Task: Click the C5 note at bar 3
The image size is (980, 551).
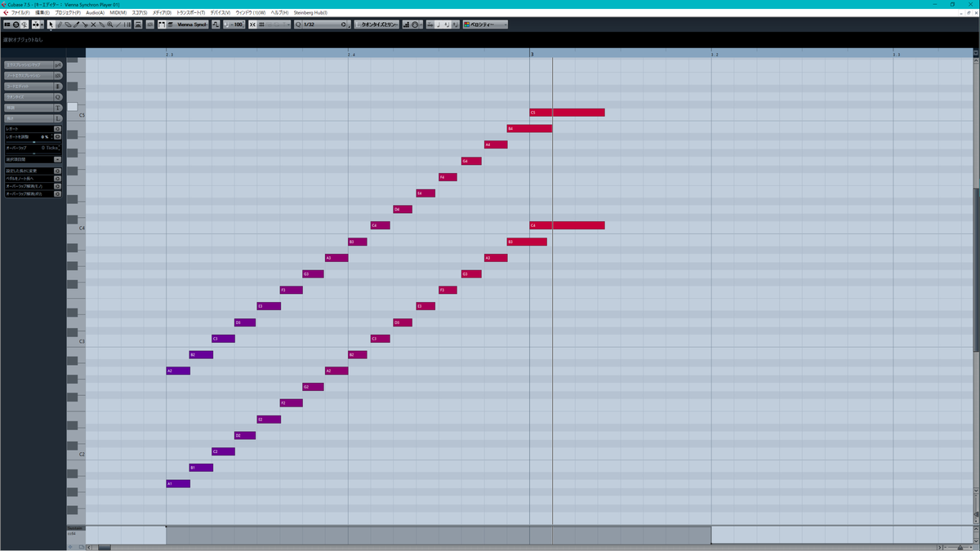Action: (x=567, y=113)
